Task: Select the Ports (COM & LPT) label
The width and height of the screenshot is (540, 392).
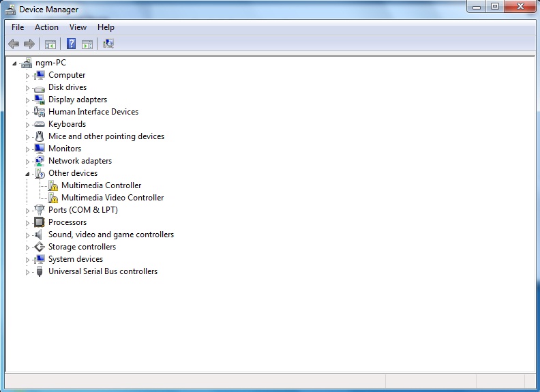Action: pyautogui.click(x=83, y=210)
